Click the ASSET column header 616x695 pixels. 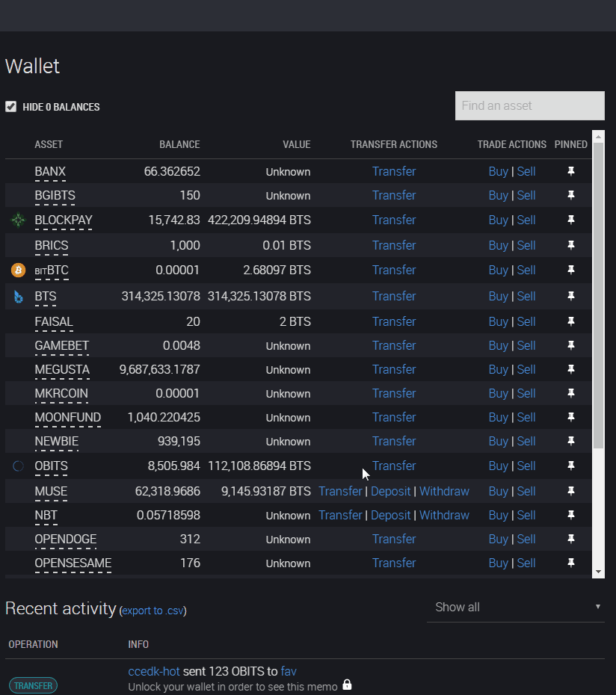tap(49, 144)
